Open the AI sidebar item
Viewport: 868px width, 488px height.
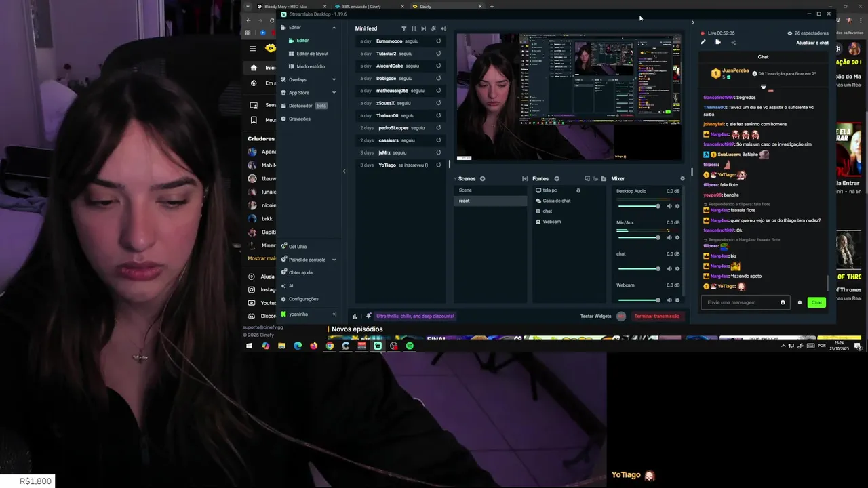[291, 286]
